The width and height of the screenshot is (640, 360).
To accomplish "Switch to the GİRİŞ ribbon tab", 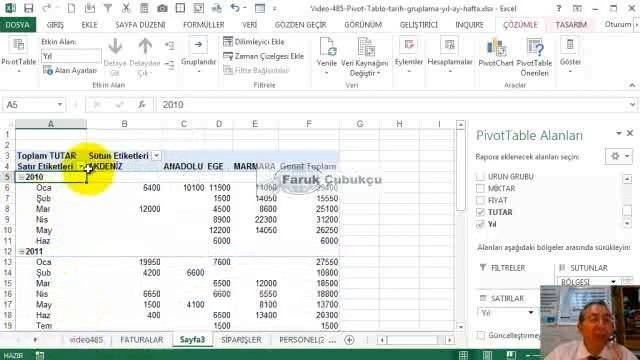I will point(55,25).
